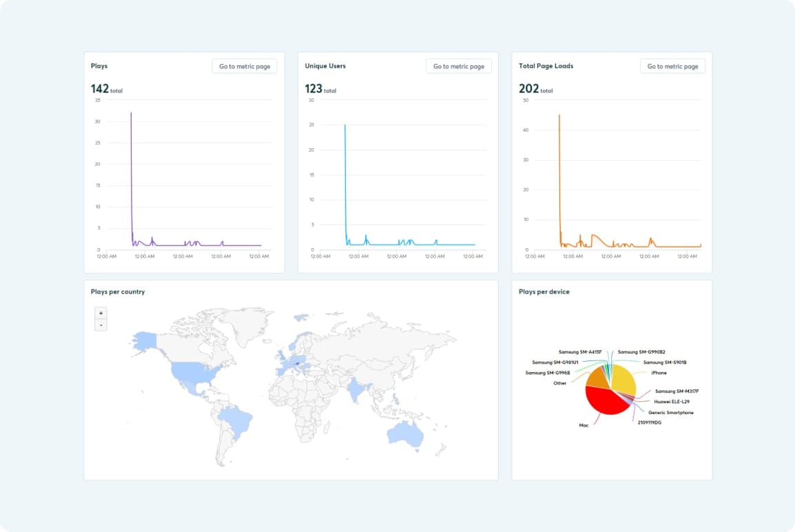
Task: Click the "Unique Users" card title
Action: point(325,66)
